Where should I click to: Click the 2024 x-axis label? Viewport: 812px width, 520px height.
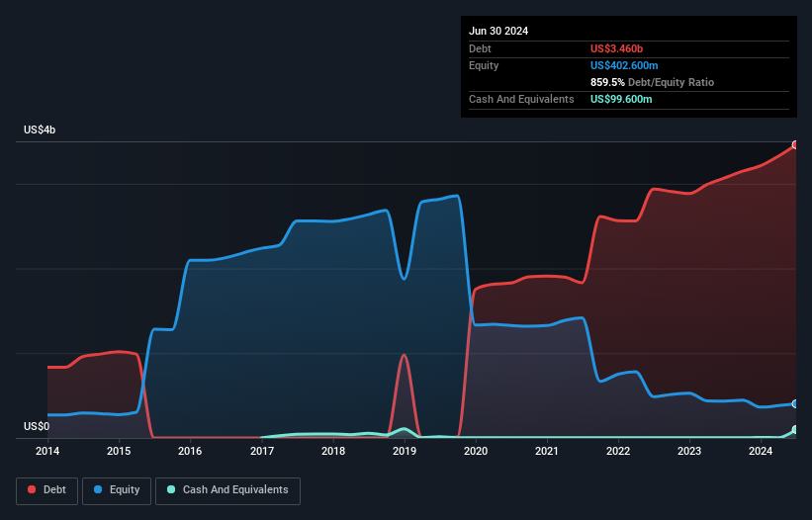pyautogui.click(x=761, y=451)
